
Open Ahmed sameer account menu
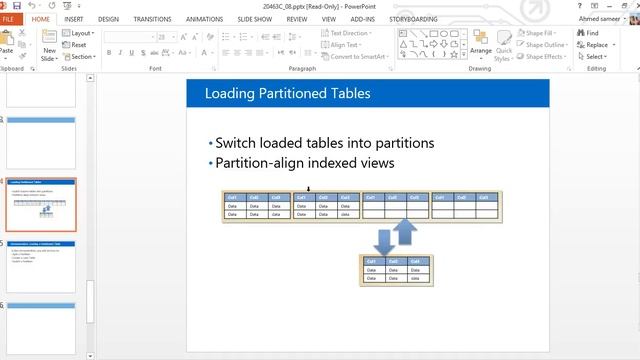(x=602, y=19)
